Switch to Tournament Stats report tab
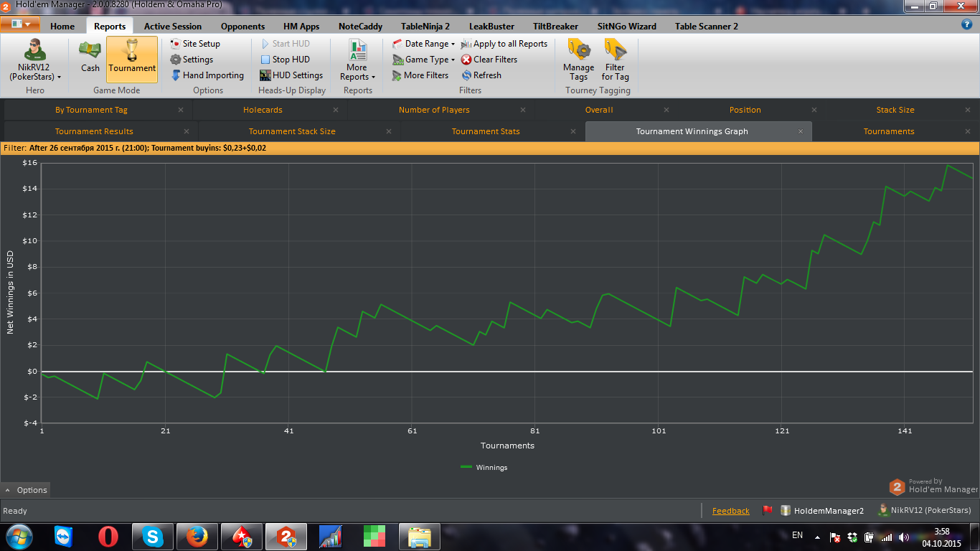The image size is (980, 551). point(486,131)
